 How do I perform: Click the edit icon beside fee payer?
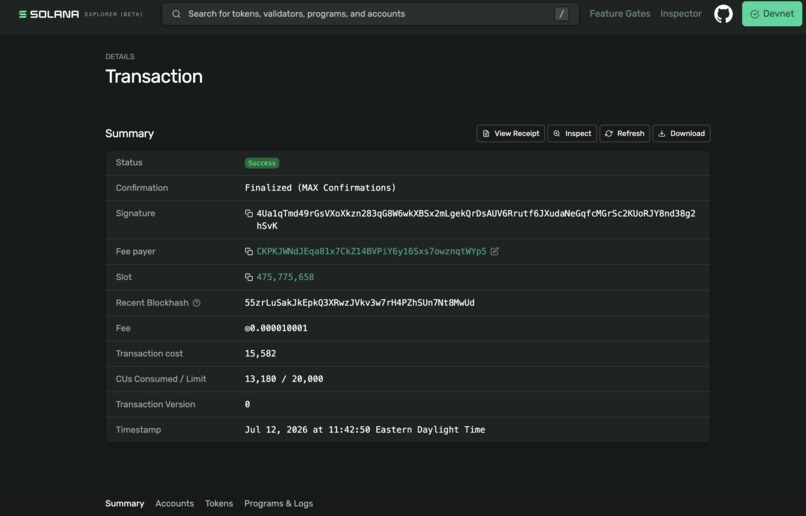pos(494,251)
